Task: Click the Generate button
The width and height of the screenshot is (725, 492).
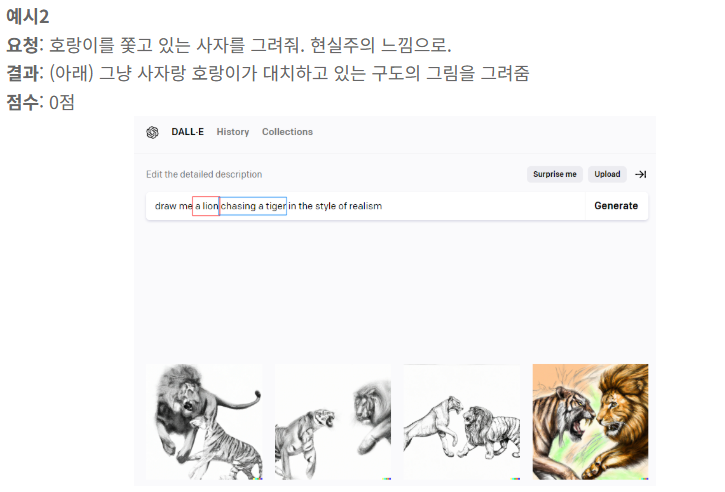Action: click(x=616, y=206)
